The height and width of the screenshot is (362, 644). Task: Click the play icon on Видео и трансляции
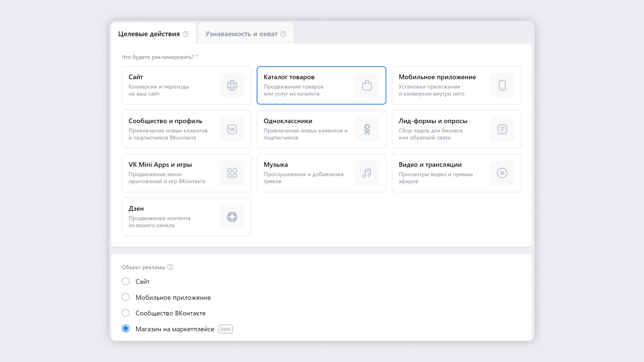502,173
